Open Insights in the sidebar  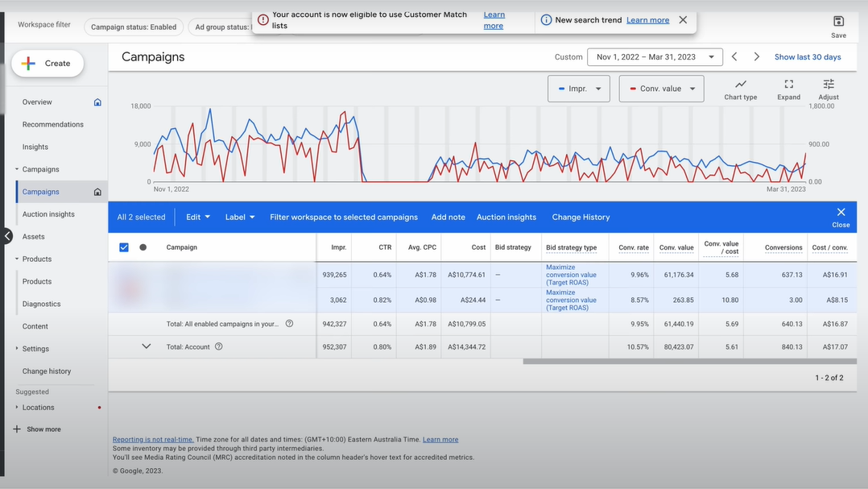35,147
